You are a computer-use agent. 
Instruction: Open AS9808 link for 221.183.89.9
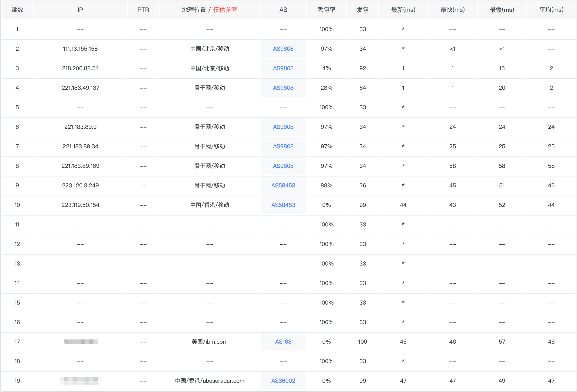tap(283, 127)
